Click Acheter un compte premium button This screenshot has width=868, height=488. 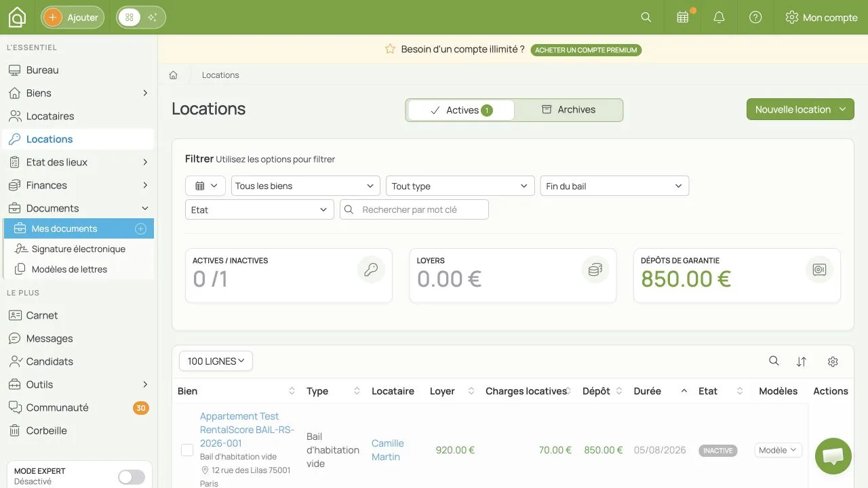586,50
